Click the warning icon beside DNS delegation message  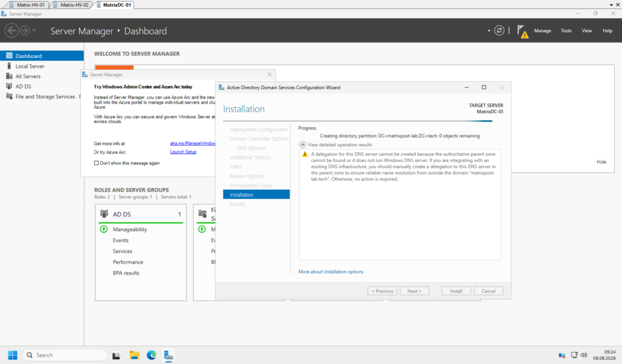coord(305,154)
